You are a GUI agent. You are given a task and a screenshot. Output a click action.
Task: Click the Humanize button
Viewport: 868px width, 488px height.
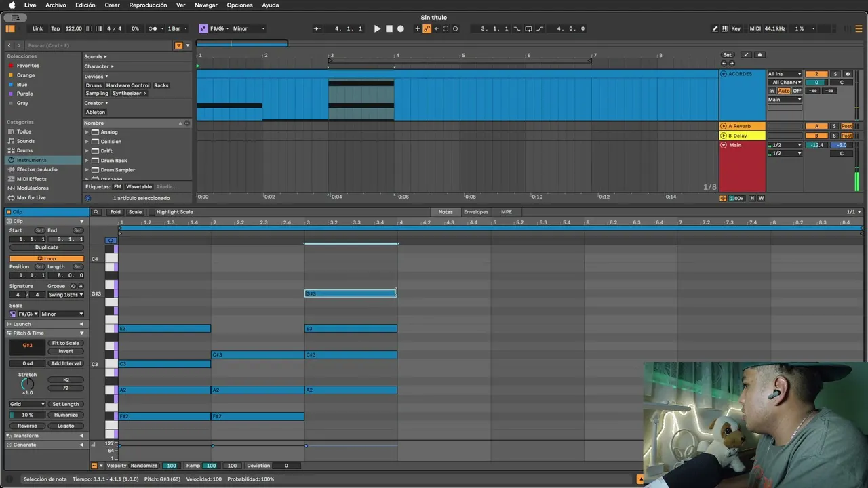click(x=66, y=415)
